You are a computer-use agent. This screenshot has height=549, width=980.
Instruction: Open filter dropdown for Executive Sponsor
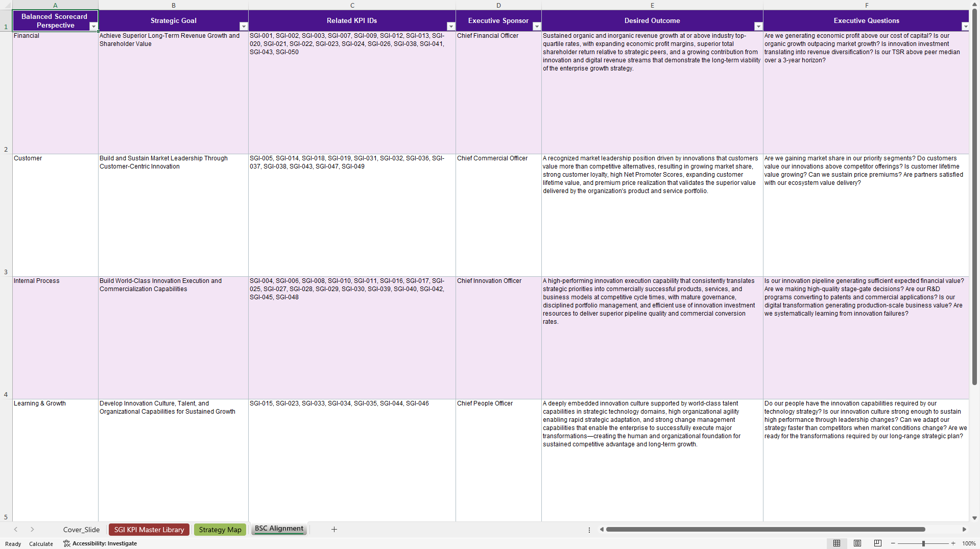[x=537, y=27]
